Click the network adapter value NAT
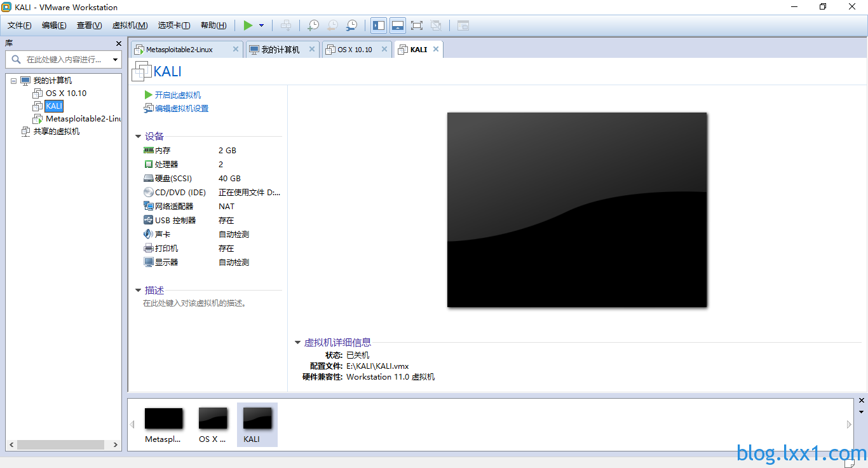Screen dimensions: 868x468 coord(226,207)
